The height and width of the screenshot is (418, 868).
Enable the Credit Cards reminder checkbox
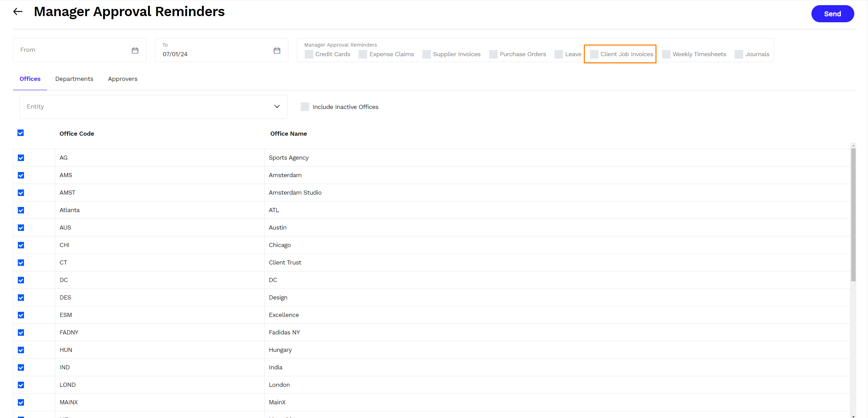309,54
